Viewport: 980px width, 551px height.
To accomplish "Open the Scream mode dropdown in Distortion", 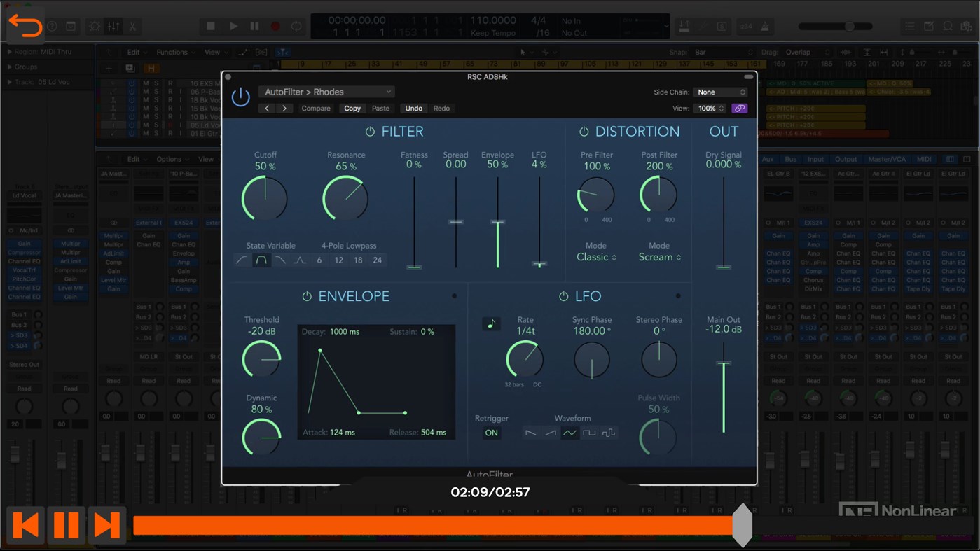I will (658, 257).
